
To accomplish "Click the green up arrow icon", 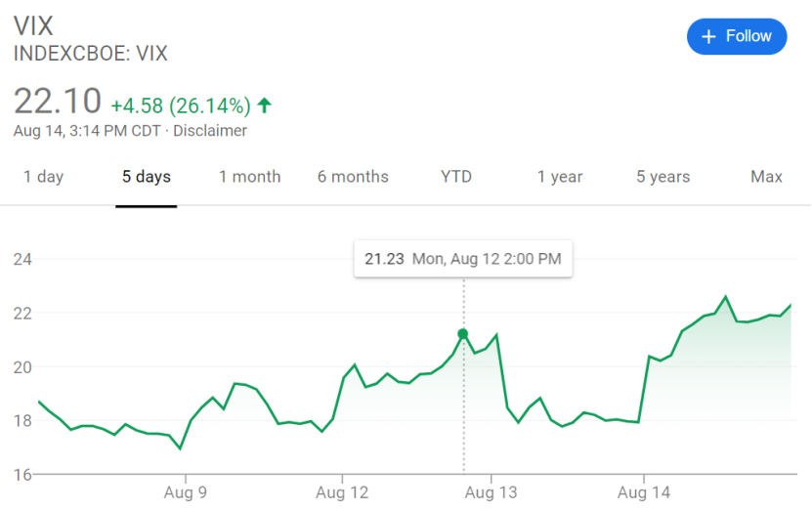I will pos(264,105).
